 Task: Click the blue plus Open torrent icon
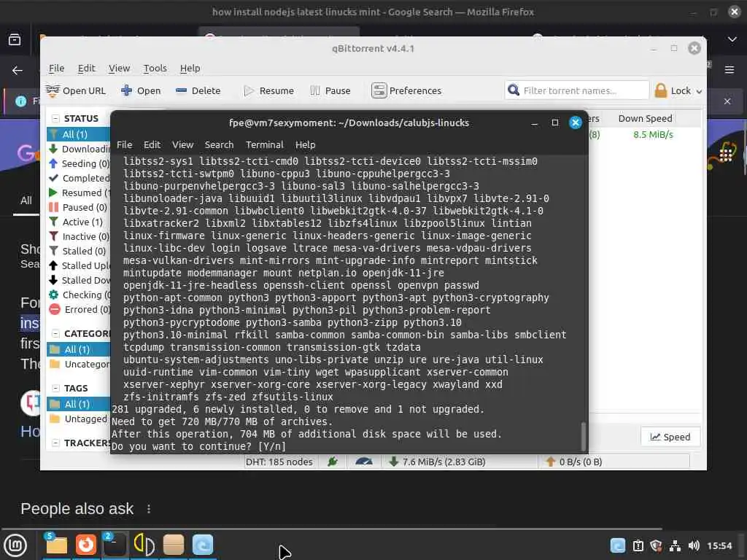tap(126, 90)
